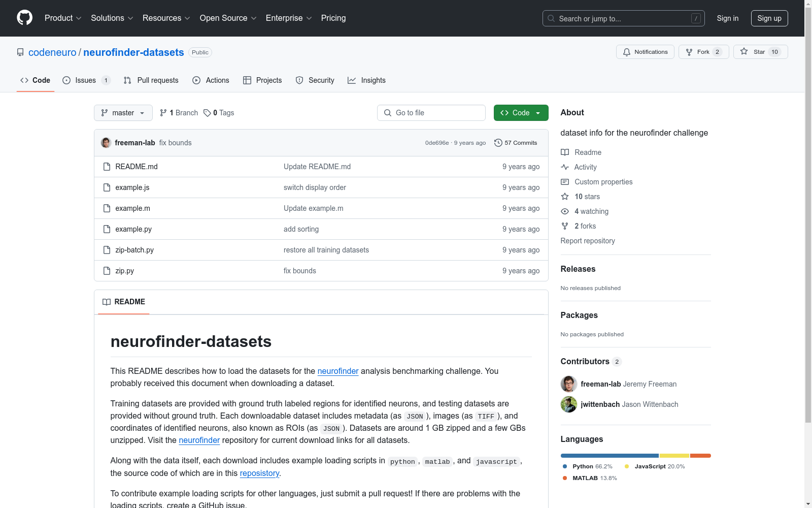The width and height of the screenshot is (812, 508).
Task: Open the Projects tab
Action: [x=262, y=80]
